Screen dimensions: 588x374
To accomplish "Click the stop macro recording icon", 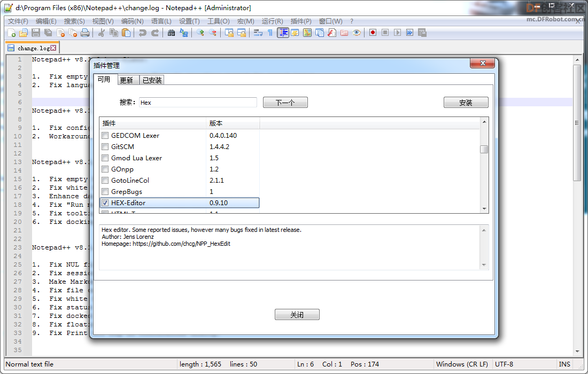I will [x=385, y=33].
